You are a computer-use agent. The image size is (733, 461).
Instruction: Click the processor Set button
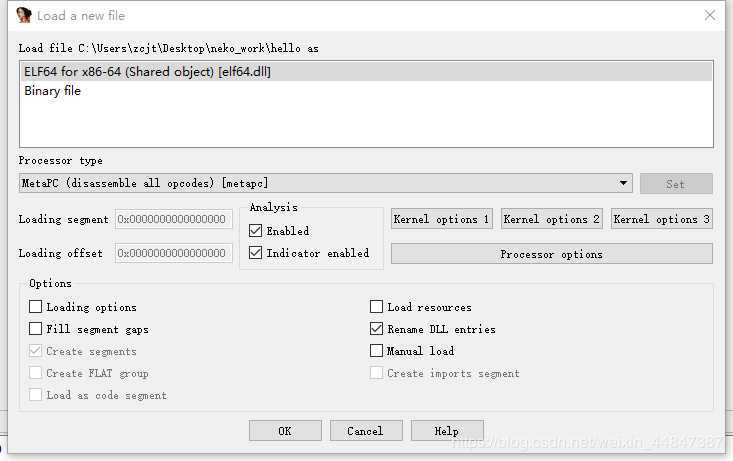675,184
